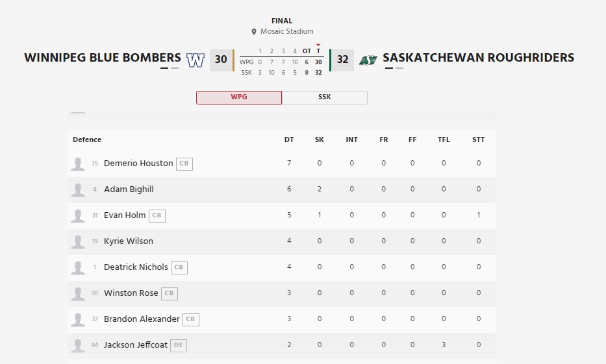Switch to the WPG team tab
Image resolution: width=606 pixels, height=364 pixels.
click(239, 97)
